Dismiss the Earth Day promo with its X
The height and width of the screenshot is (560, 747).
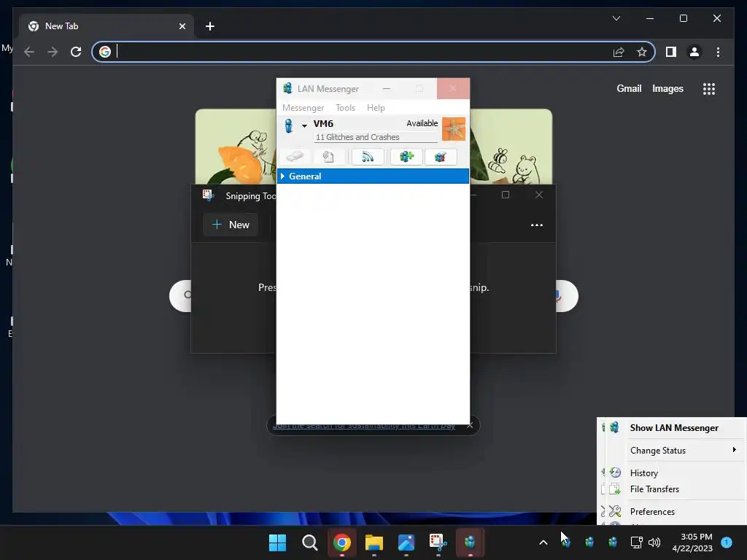(470, 425)
